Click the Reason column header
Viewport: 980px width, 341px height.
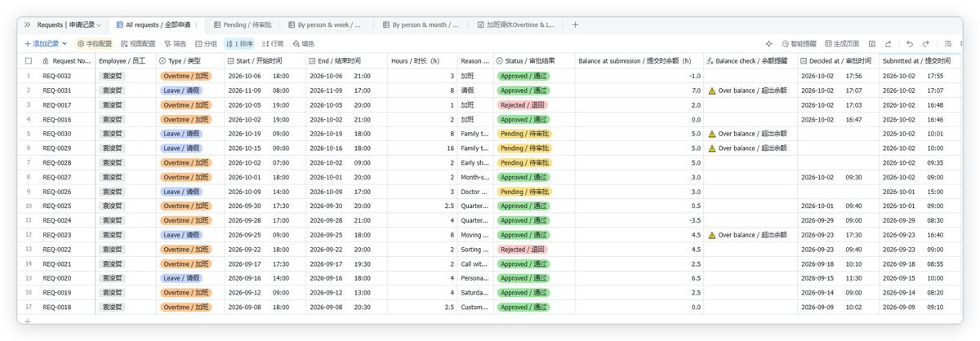point(474,61)
